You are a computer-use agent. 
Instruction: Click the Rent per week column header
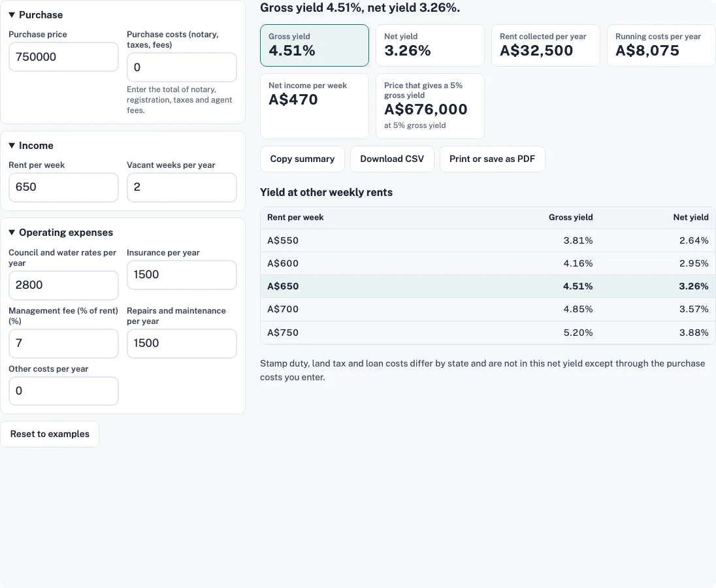tap(295, 218)
